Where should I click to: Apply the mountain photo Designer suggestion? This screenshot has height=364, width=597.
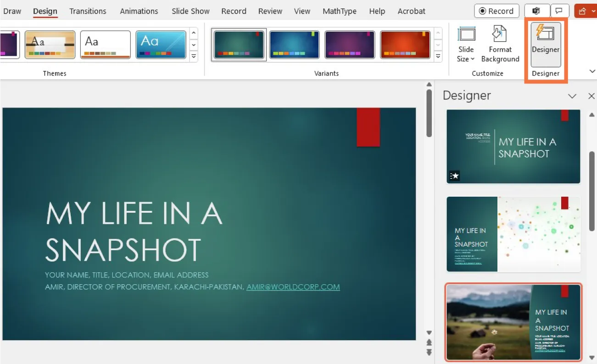point(513,322)
